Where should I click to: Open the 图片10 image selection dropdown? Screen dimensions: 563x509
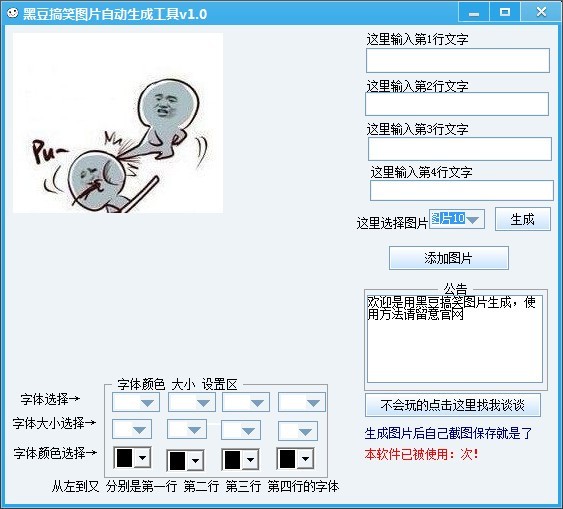click(457, 219)
